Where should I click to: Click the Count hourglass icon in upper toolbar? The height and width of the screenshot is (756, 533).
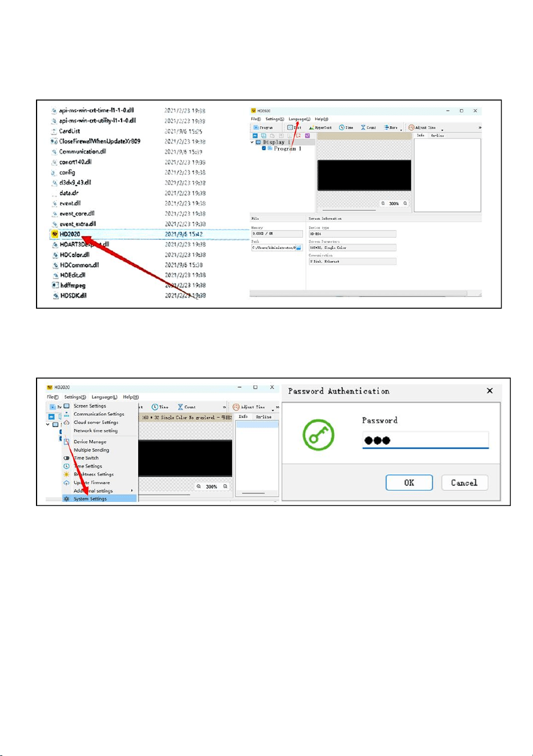tap(363, 127)
